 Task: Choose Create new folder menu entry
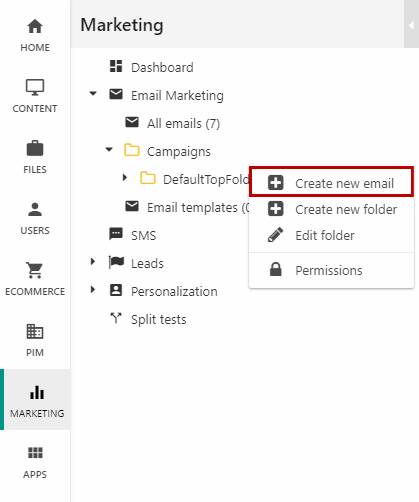point(331,209)
